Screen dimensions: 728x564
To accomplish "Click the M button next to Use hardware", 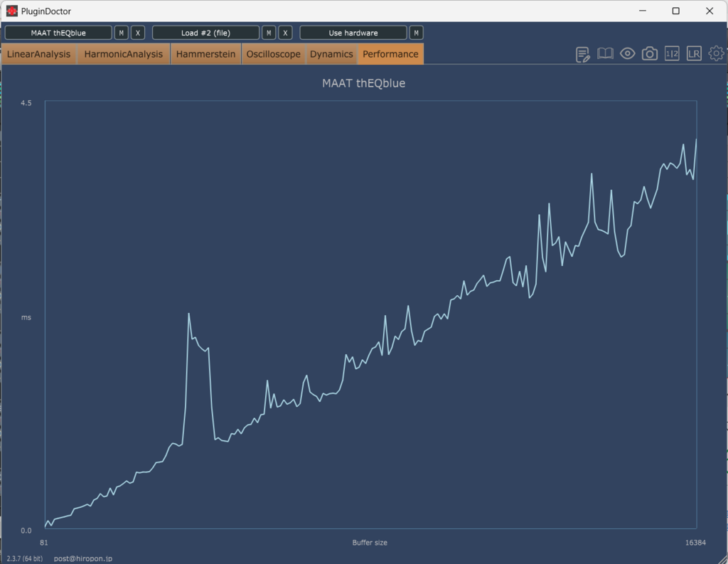I will click(x=417, y=33).
